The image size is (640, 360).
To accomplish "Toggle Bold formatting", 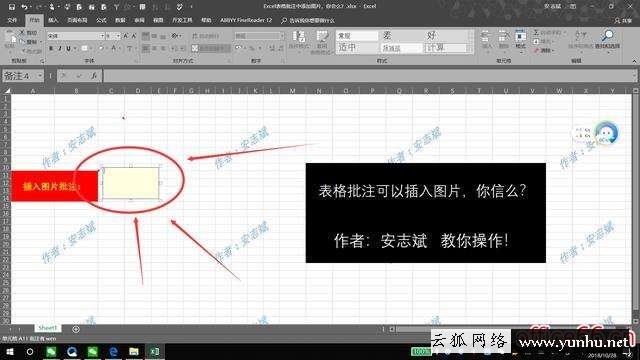I will [51, 48].
